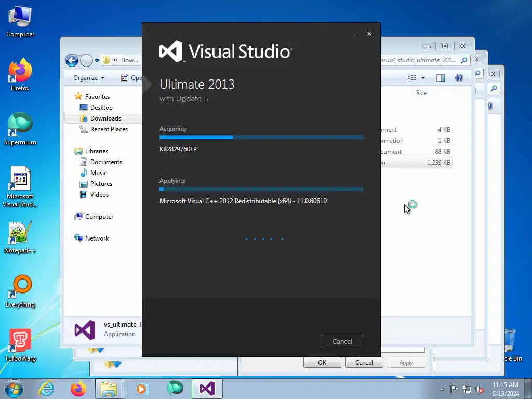Sort by the Size column header

421,92
